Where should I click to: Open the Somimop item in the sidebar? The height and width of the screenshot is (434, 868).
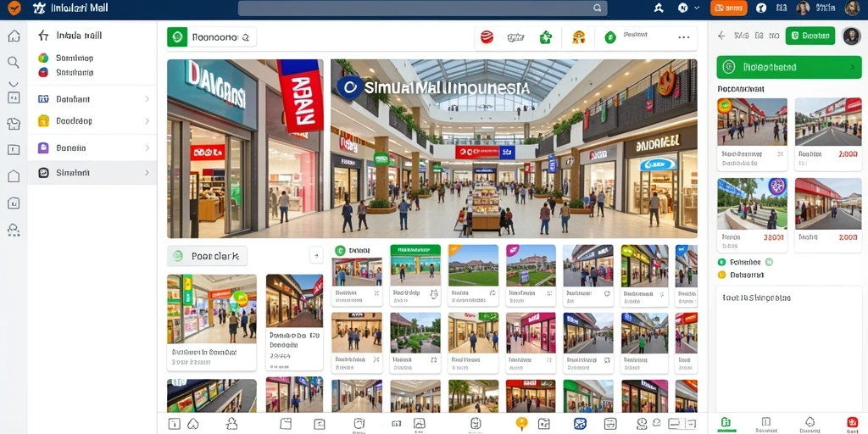[x=65, y=58]
